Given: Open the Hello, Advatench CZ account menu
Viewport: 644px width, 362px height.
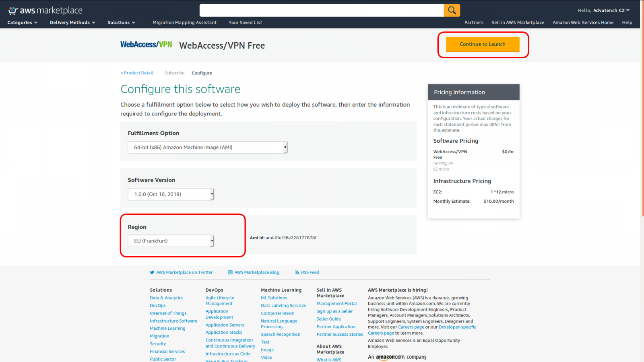Looking at the screenshot, I should (603, 10).
